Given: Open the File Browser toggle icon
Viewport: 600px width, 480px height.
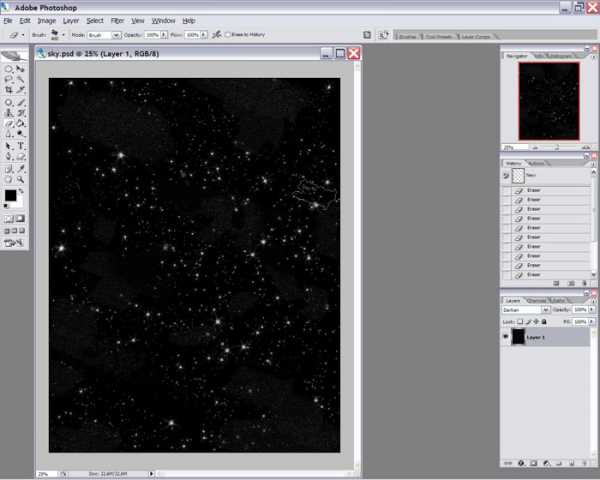Looking at the screenshot, I should [368, 34].
